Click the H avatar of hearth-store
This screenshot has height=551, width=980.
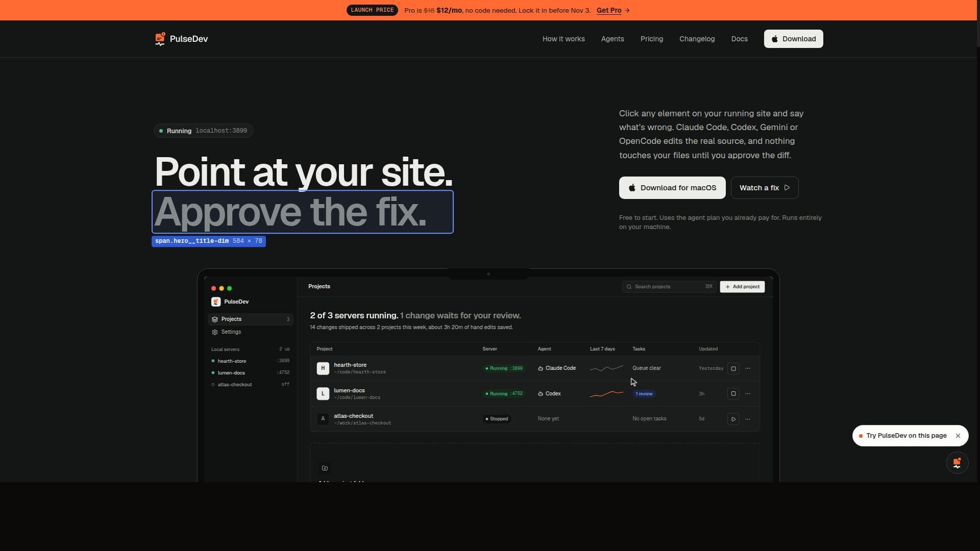pyautogui.click(x=323, y=368)
